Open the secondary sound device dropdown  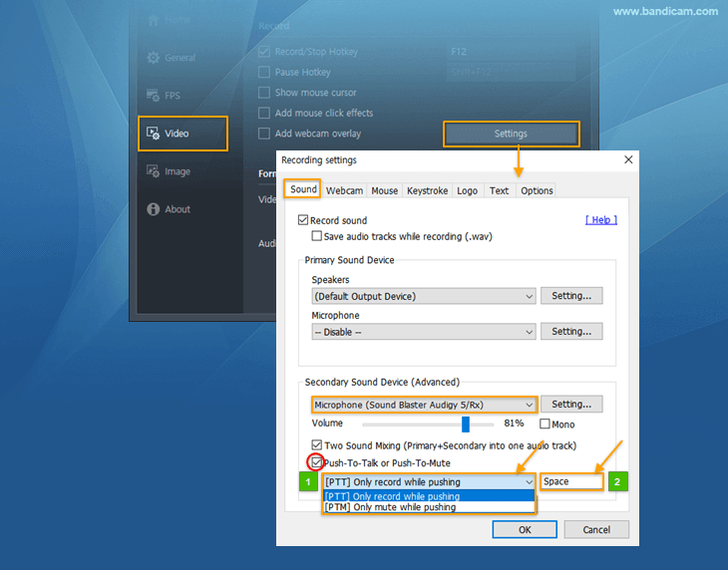pyautogui.click(x=425, y=405)
